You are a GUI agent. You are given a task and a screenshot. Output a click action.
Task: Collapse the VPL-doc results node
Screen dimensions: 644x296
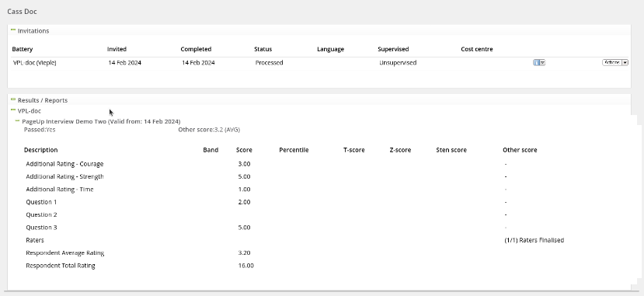click(12, 110)
